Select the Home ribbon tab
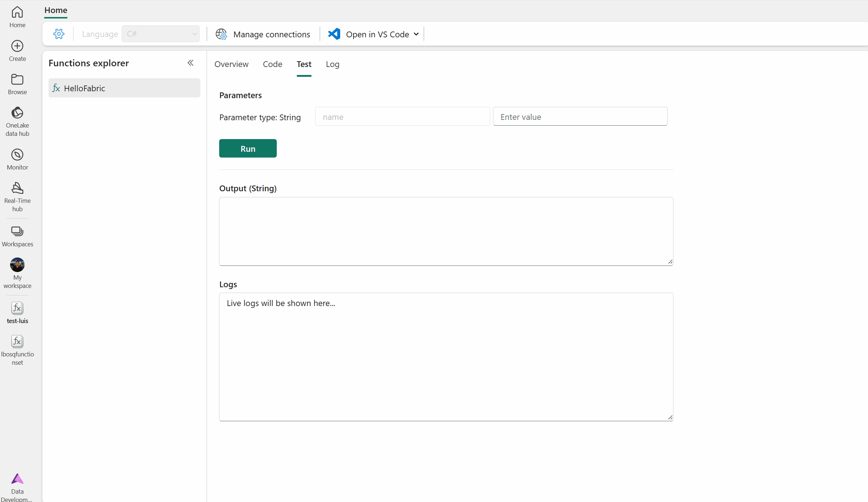This screenshot has width=868, height=502. 56,10
